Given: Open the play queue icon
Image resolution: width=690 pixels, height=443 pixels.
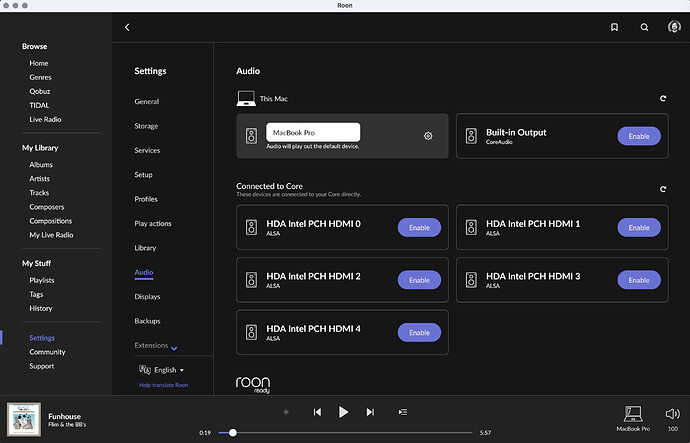Looking at the screenshot, I should click(403, 412).
